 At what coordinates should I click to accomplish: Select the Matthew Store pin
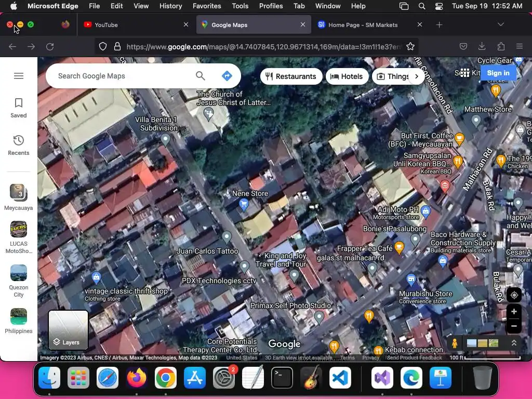[476, 121]
